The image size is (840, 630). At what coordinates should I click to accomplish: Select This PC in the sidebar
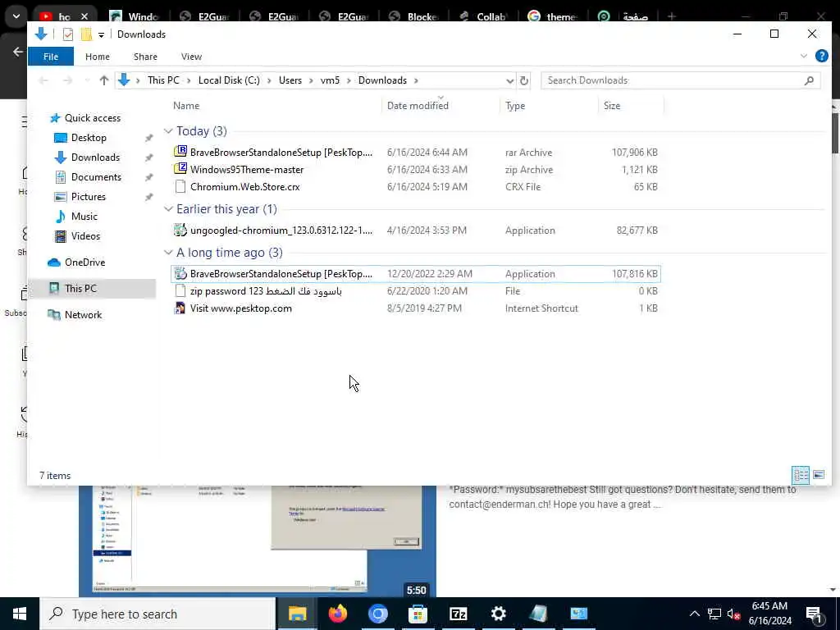[80, 289]
